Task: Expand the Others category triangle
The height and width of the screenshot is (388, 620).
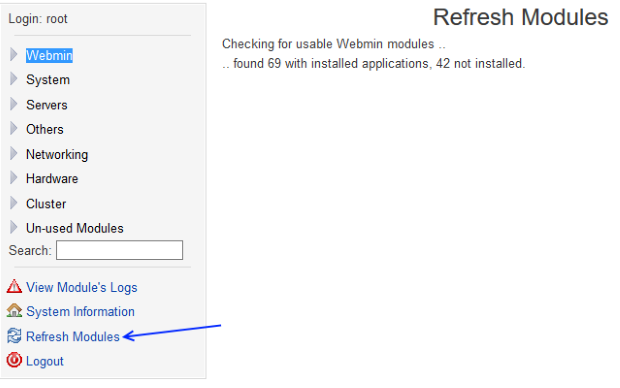Action: coord(14,129)
